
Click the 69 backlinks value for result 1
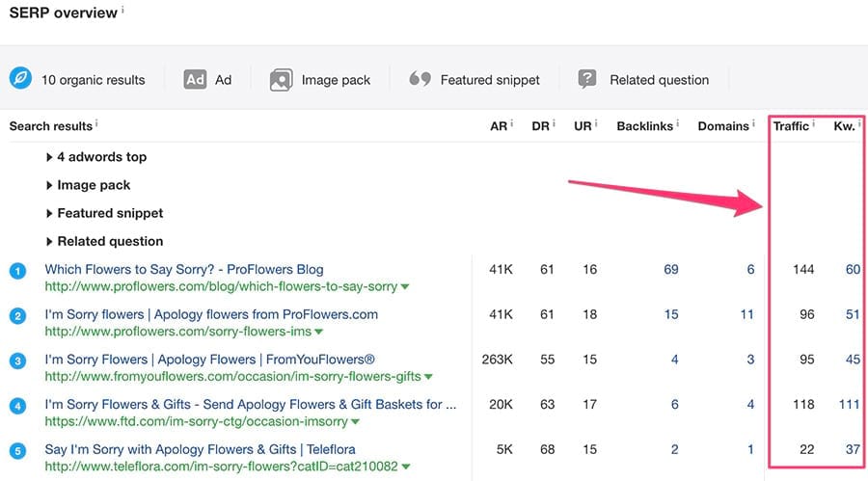[670, 270]
